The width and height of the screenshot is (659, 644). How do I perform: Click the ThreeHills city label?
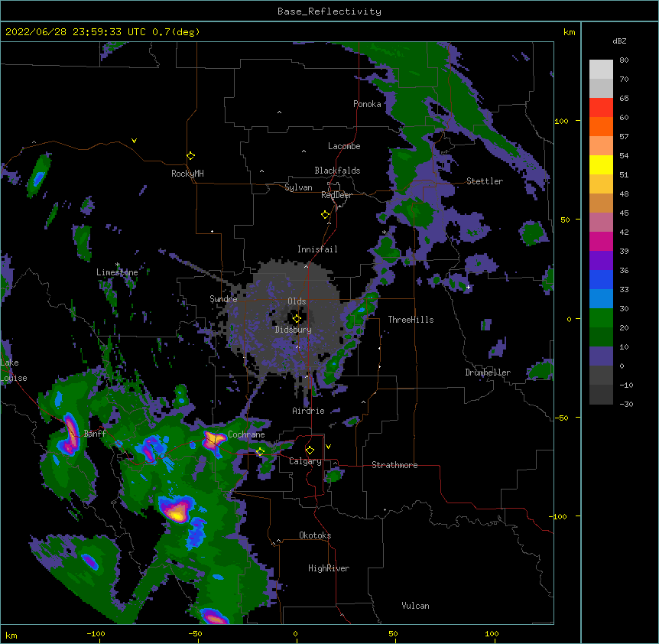point(411,320)
